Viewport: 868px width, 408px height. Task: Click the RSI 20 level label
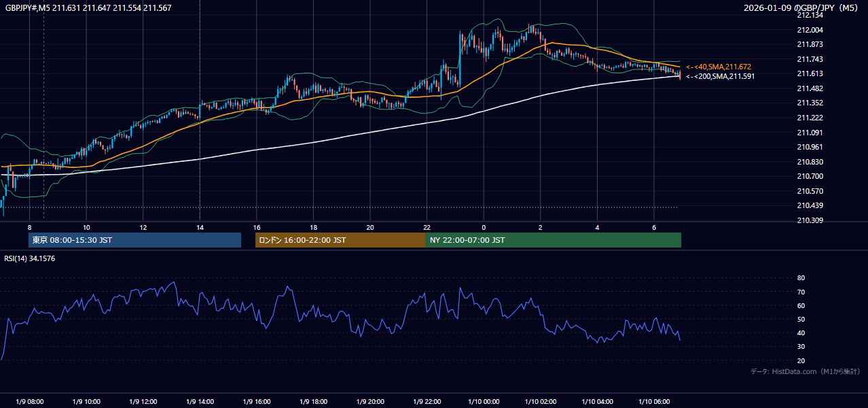tap(801, 360)
